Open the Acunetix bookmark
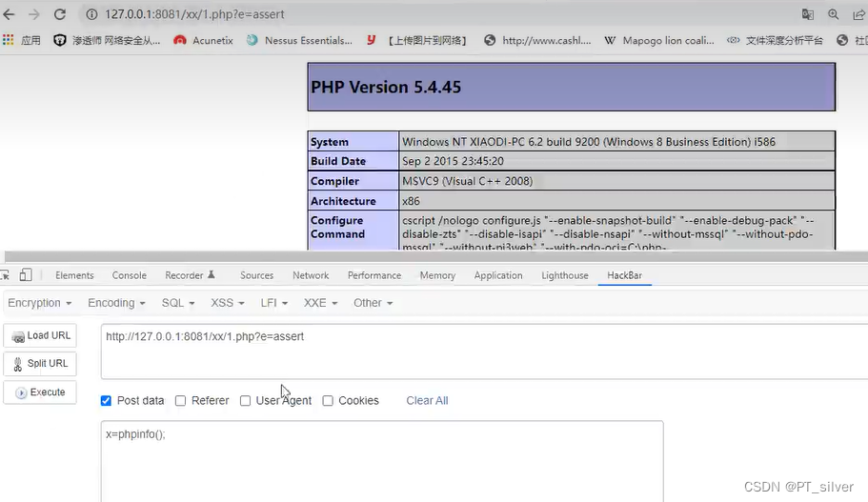868x502 pixels. pyautogui.click(x=203, y=40)
